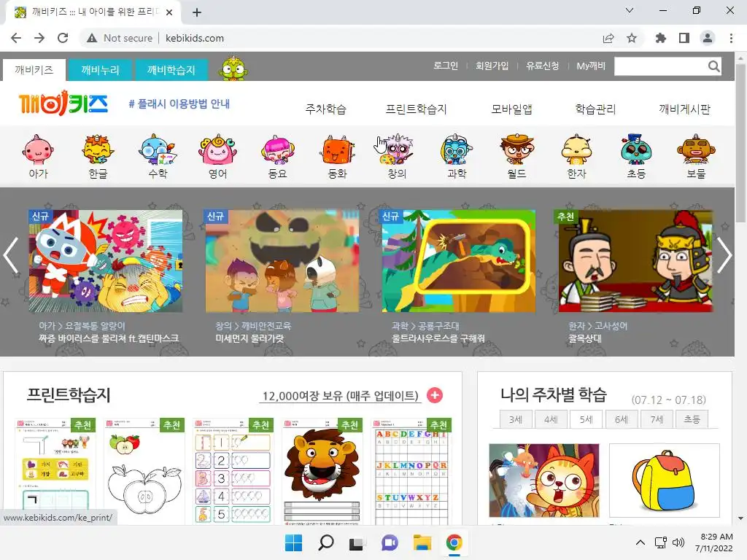Open 미세먼지 물러가랏 video thumbnail

[282, 261]
